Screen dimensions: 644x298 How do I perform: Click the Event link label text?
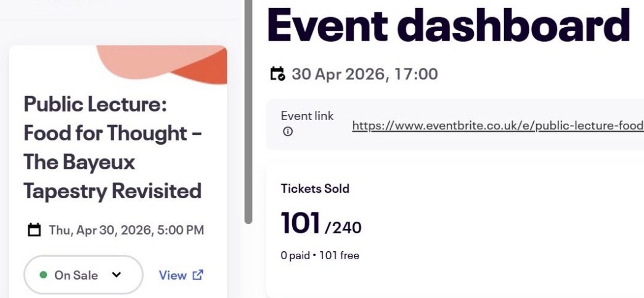(307, 116)
